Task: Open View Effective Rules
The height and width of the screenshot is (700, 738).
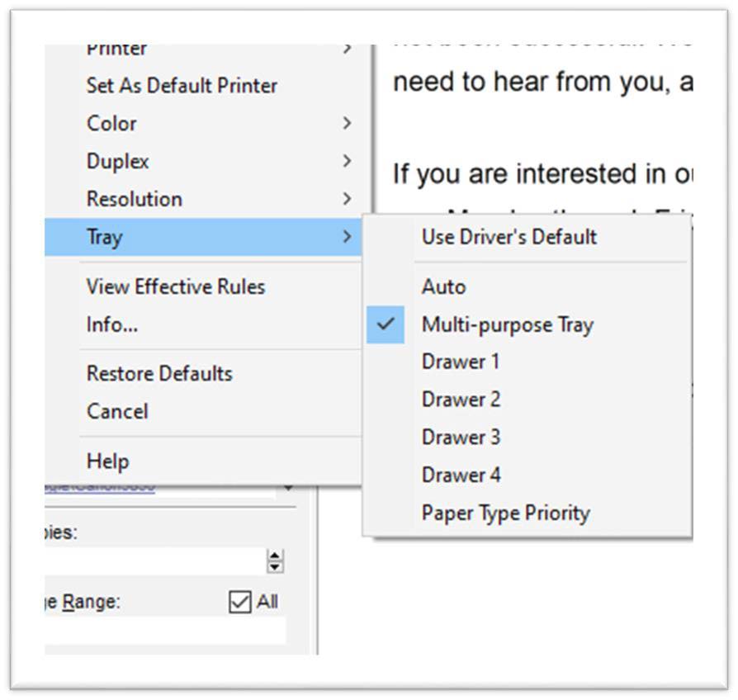Action: [176, 287]
